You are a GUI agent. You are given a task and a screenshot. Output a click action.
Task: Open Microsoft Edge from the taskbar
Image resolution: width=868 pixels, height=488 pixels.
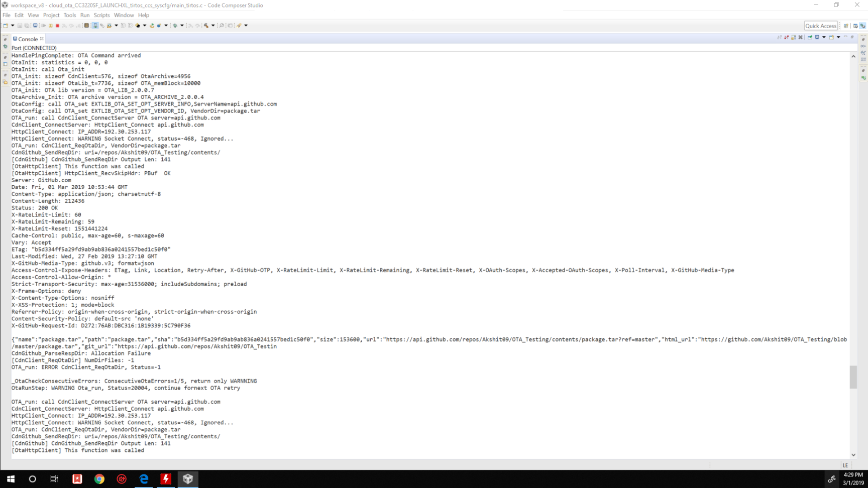pos(144,479)
